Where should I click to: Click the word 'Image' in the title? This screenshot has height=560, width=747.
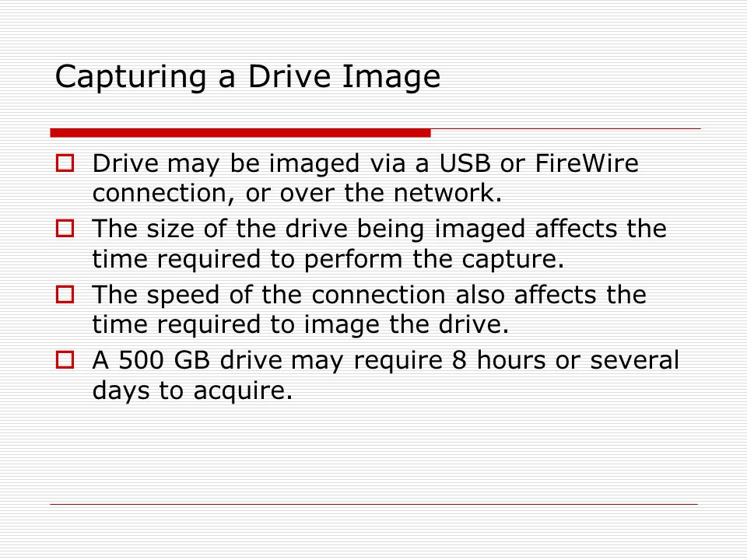(391, 77)
